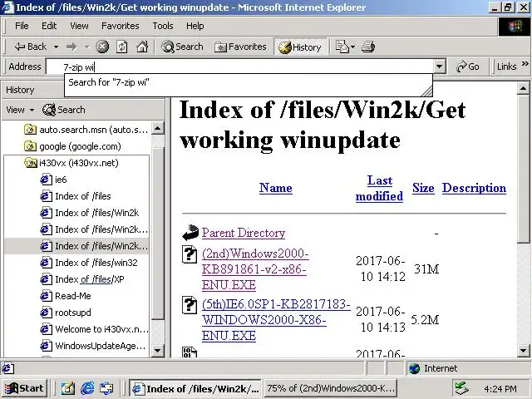Open the google (google.com) history folder

tap(72, 146)
